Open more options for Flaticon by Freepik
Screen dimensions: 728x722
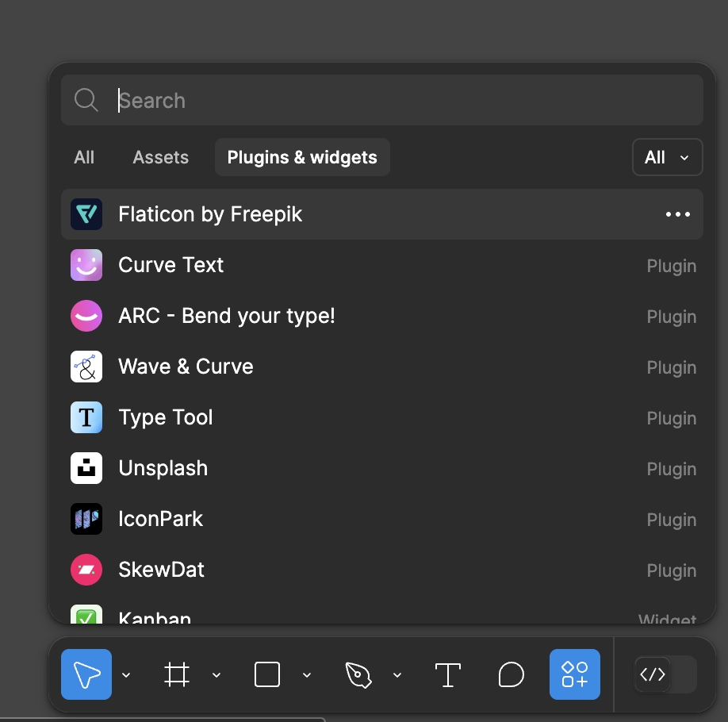678,214
